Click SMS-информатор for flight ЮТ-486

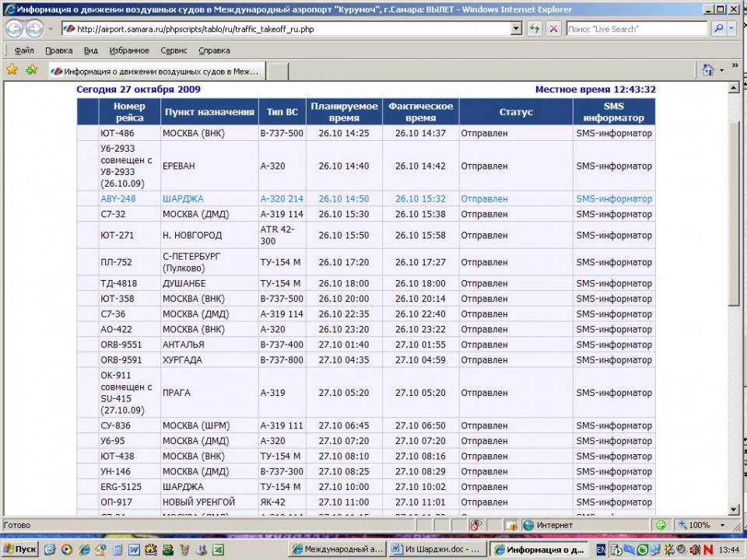(x=614, y=133)
